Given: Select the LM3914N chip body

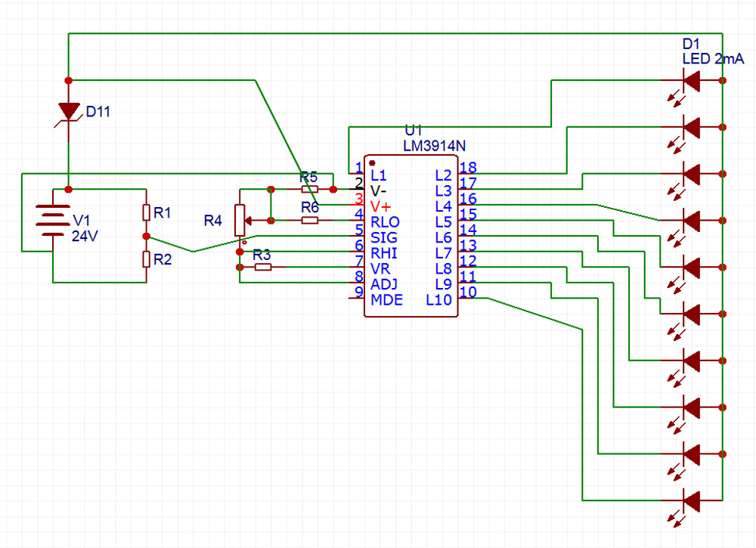Looking at the screenshot, I should point(411,236).
